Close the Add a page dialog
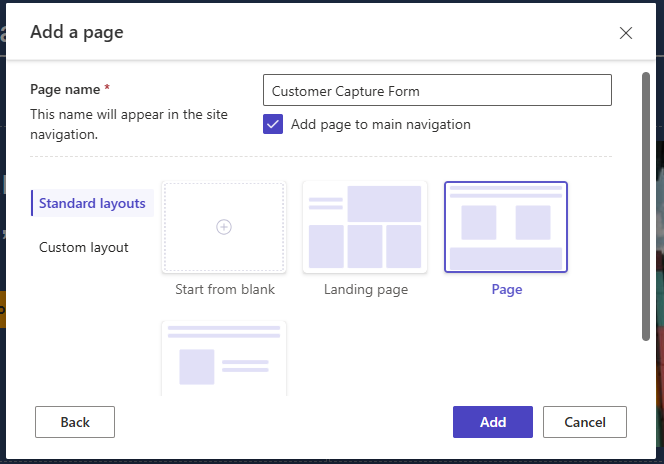664x464 pixels. (x=626, y=33)
